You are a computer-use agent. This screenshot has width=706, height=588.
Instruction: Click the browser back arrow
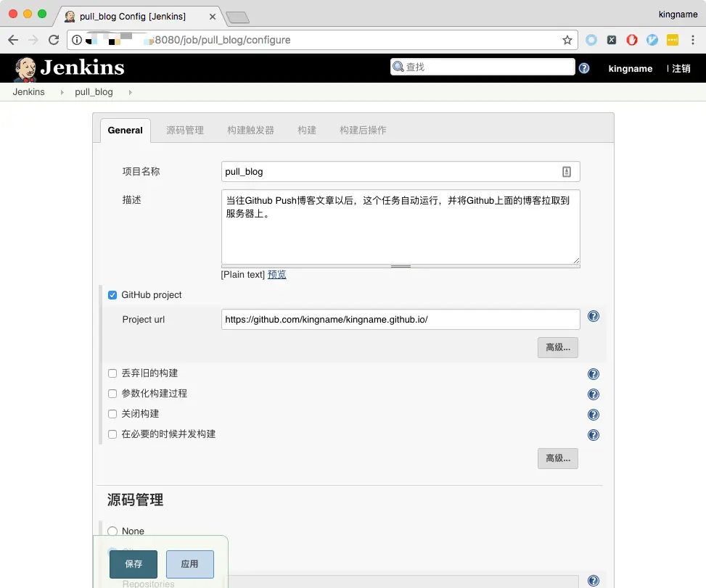[x=13, y=40]
